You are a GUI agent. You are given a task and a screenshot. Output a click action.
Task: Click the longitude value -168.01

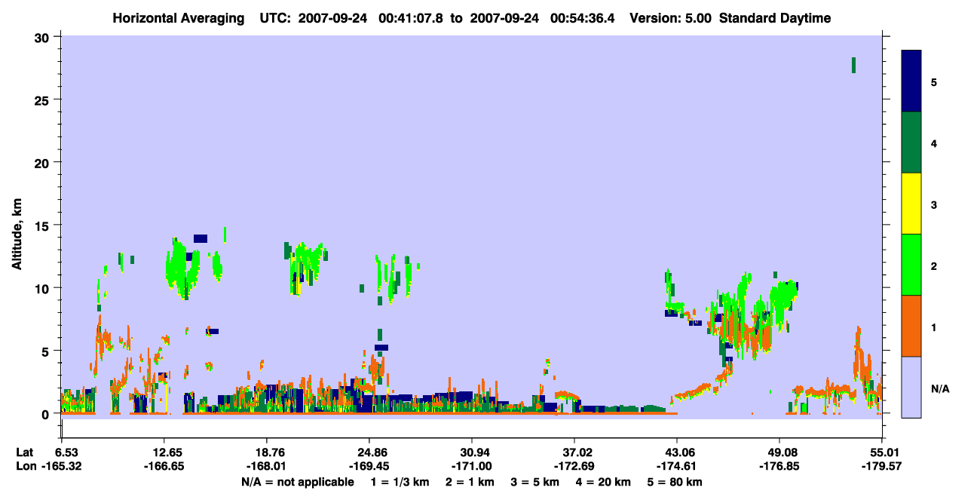tap(266, 467)
